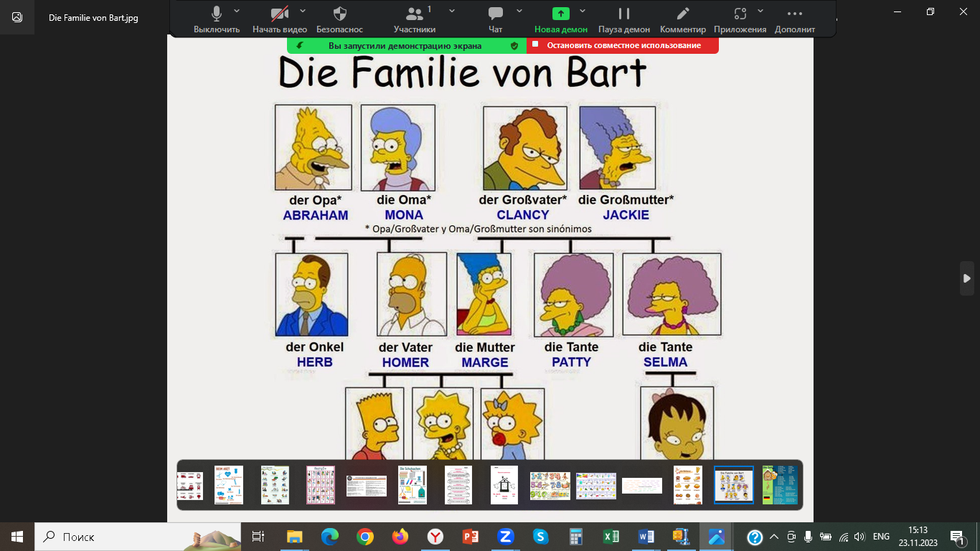Open Word from taskbar

(646, 536)
